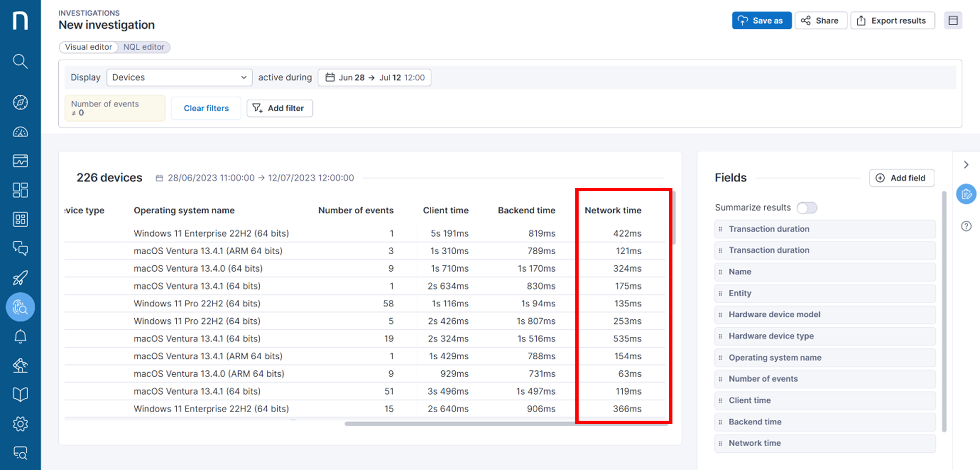This screenshot has height=470, width=980.
Task: Click the Save as button
Action: [761, 20]
